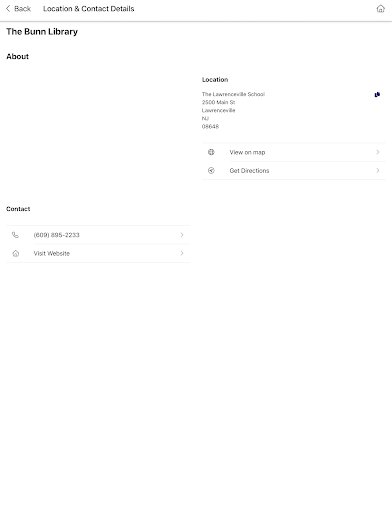The width and height of the screenshot is (392, 512).
Task: Expand the phone number row chevron
Action: tap(182, 235)
